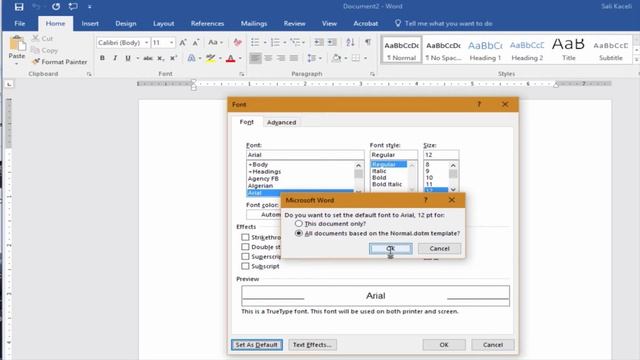640x360 pixels.
Task: Align text right in Paragraph group
Action: point(281,58)
